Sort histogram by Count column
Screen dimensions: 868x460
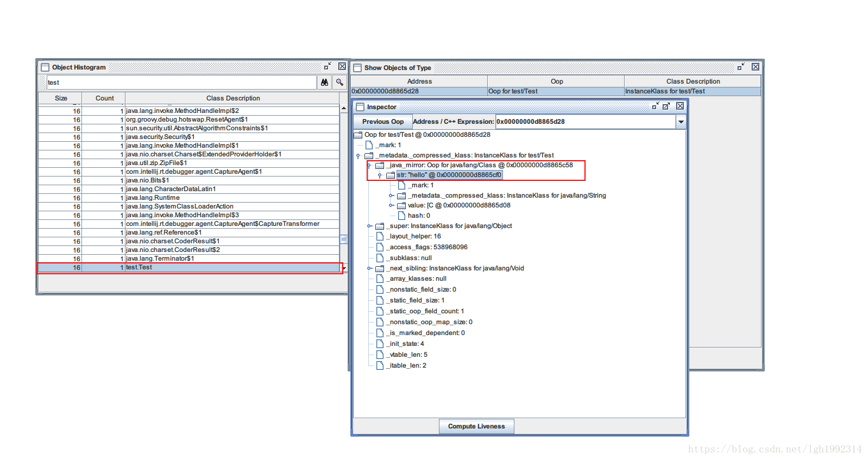pos(104,98)
